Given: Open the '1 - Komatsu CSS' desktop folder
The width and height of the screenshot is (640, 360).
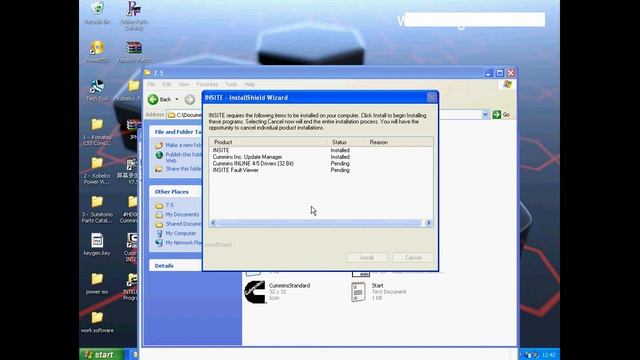Looking at the screenshot, I should tap(97, 131).
